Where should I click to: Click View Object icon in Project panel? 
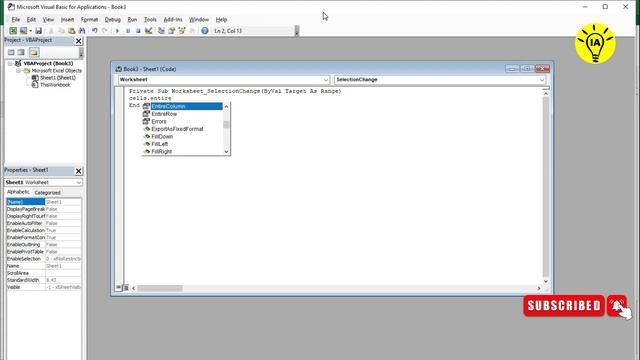21,52
